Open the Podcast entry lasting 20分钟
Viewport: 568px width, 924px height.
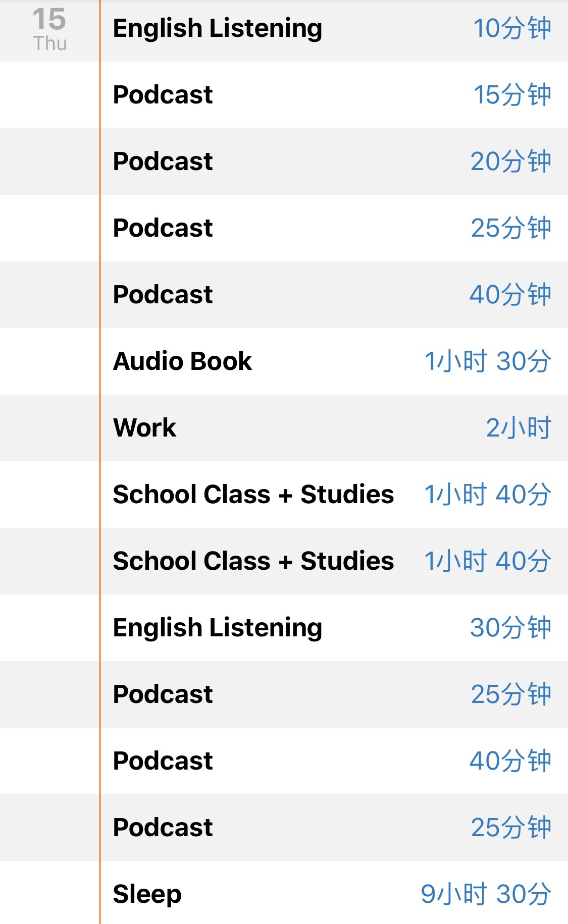[334, 161]
